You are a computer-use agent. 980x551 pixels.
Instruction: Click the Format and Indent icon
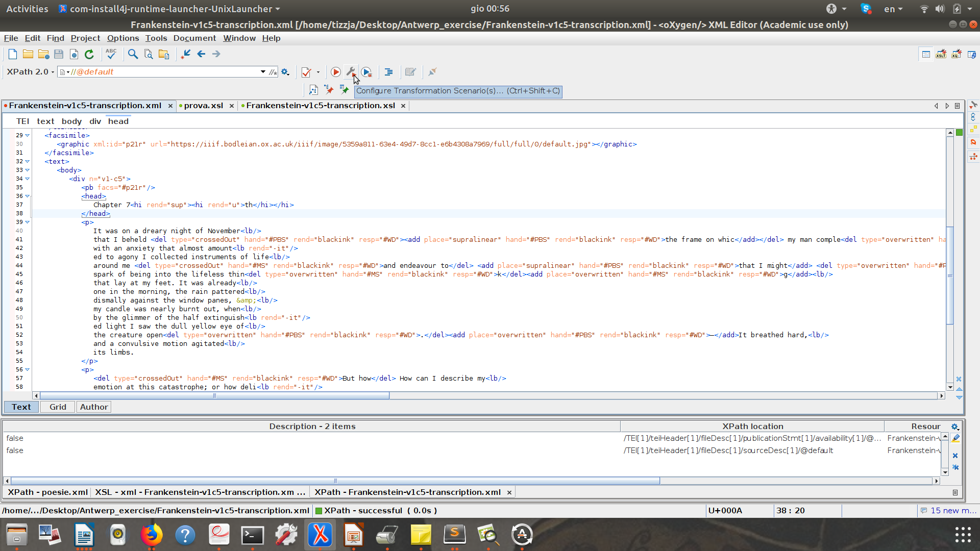click(x=388, y=72)
